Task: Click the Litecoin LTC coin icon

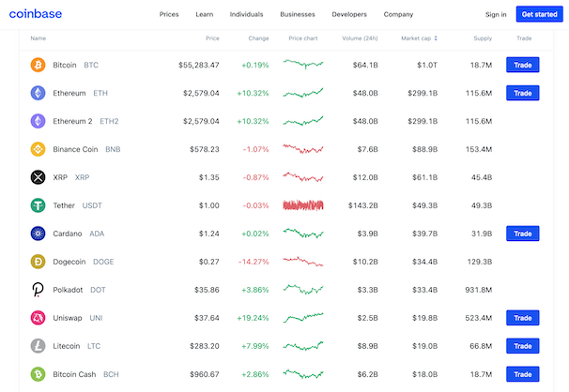Action: [38, 346]
